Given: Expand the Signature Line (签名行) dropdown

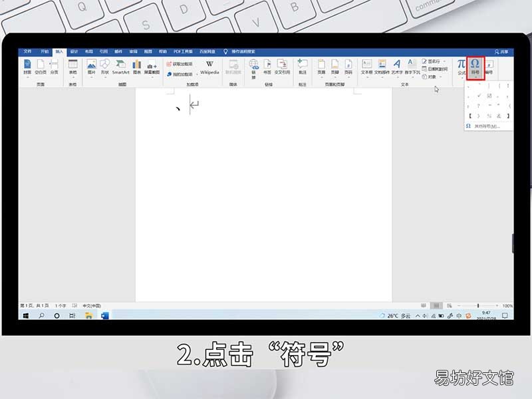Looking at the screenshot, I should click(x=445, y=61).
